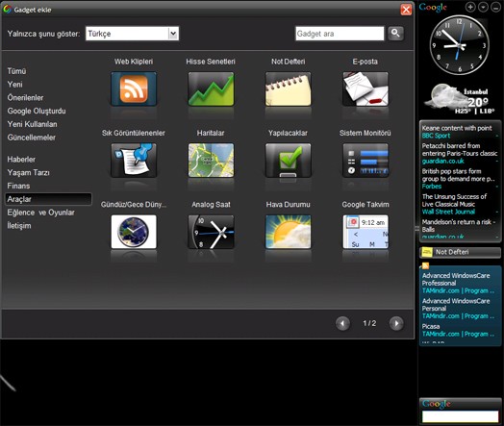Close the Gadget ekle window

click(x=406, y=10)
